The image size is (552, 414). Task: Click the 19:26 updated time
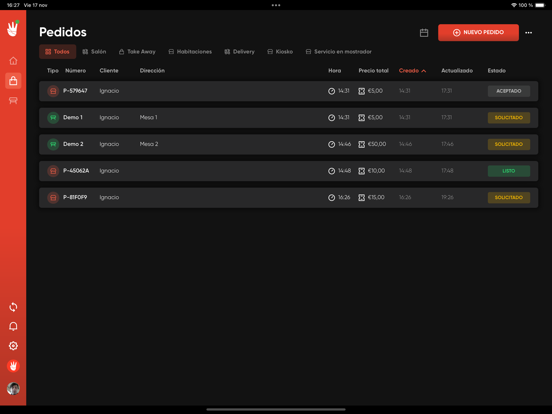click(x=447, y=197)
